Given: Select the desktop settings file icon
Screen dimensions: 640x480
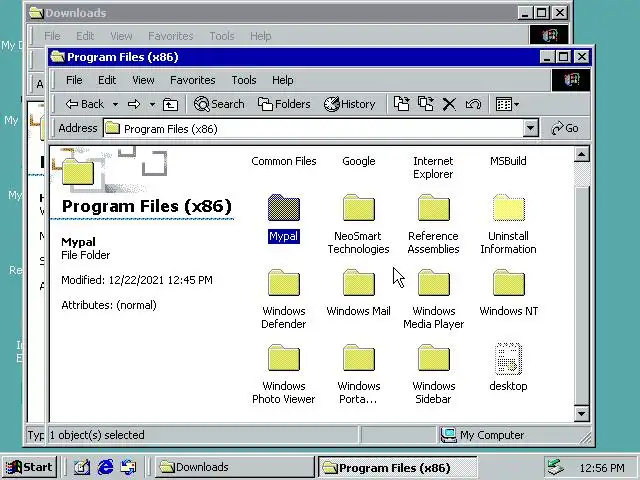Looking at the screenshot, I should click(x=509, y=358).
